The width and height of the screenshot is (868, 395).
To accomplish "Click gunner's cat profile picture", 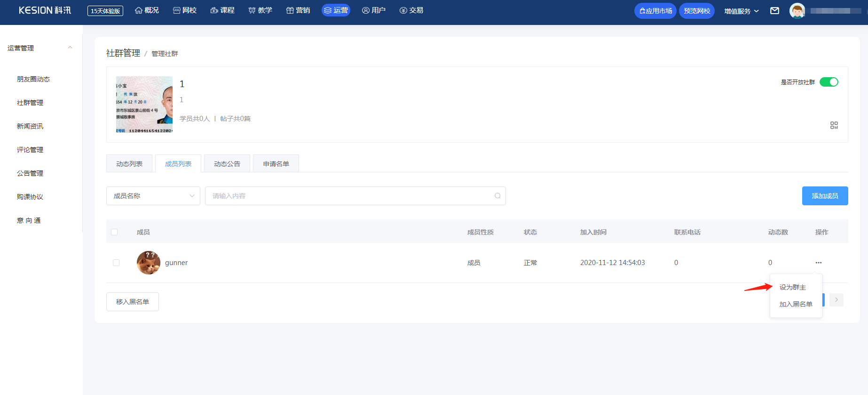I will (148, 263).
